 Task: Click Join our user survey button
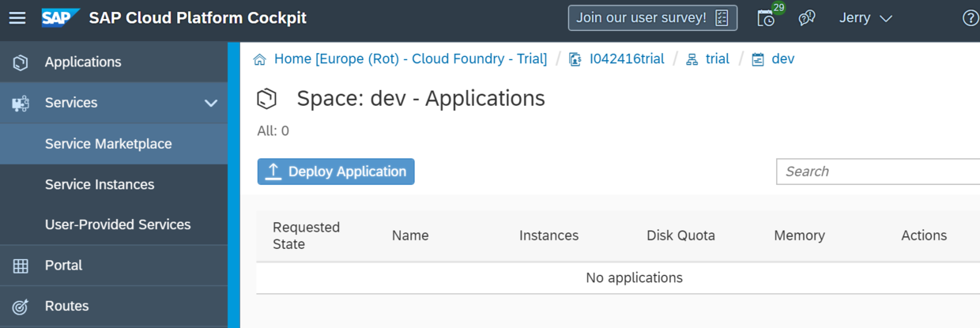pos(652,17)
